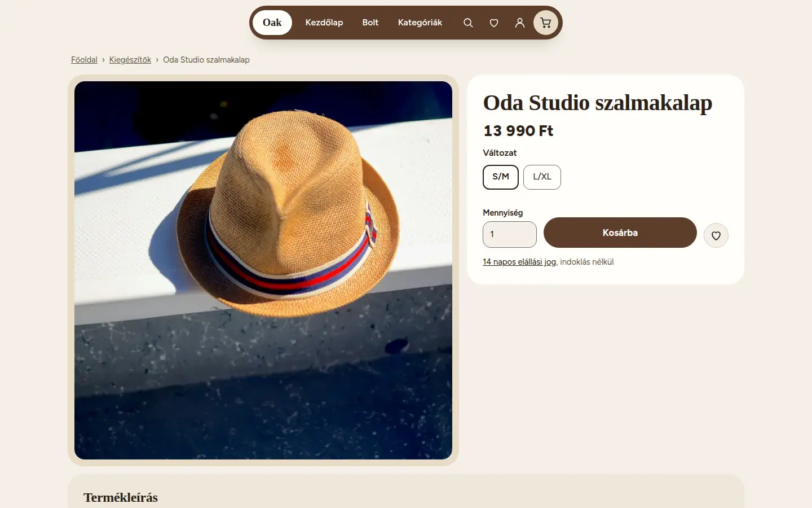Follow the Főoldal breadcrumb link

[84, 60]
